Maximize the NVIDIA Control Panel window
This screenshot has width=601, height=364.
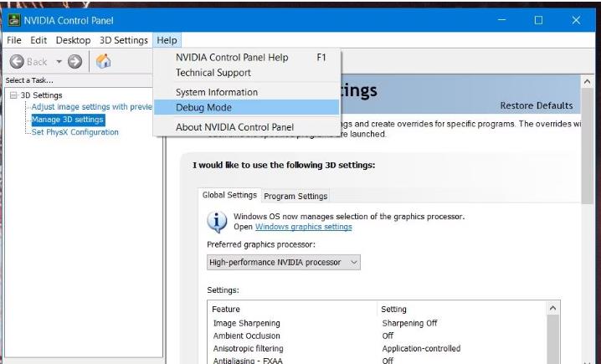(538, 20)
